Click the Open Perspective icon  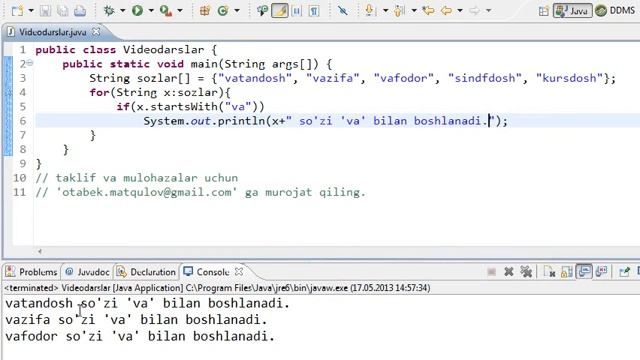(x=543, y=11)
